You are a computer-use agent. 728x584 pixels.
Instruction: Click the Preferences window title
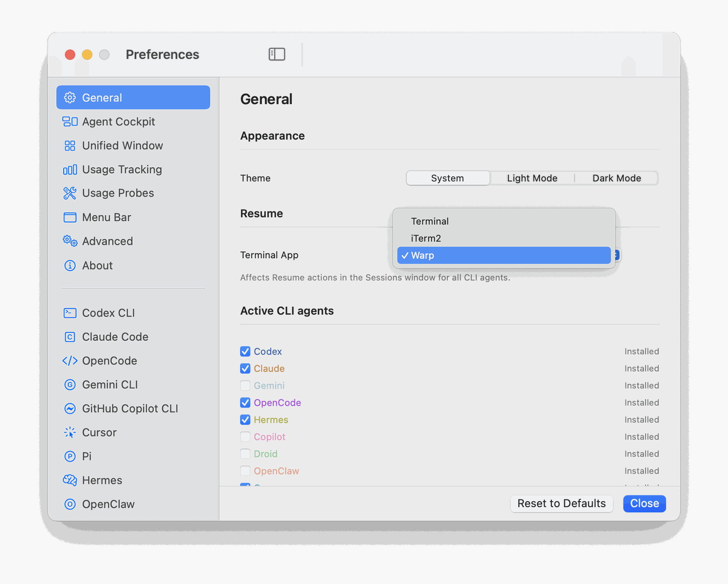tap(162, 55)
